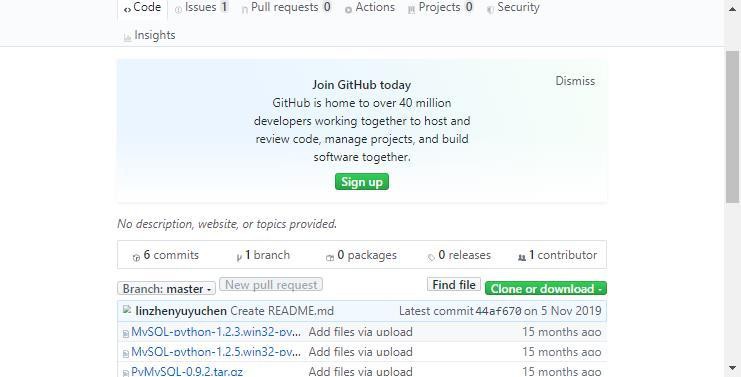Click the page scrollbar thumb
The width and height of the screenshot is (741, 377).
click(732, 127)
